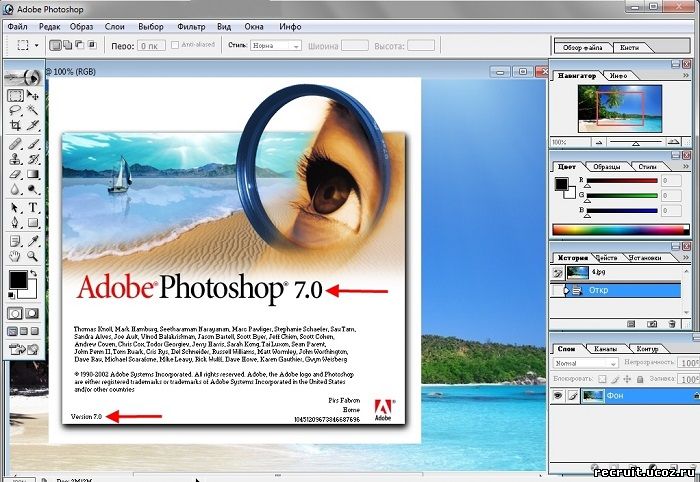Open the Редак menu
This screenshot has height=482, width=700.
coord(50,27)
